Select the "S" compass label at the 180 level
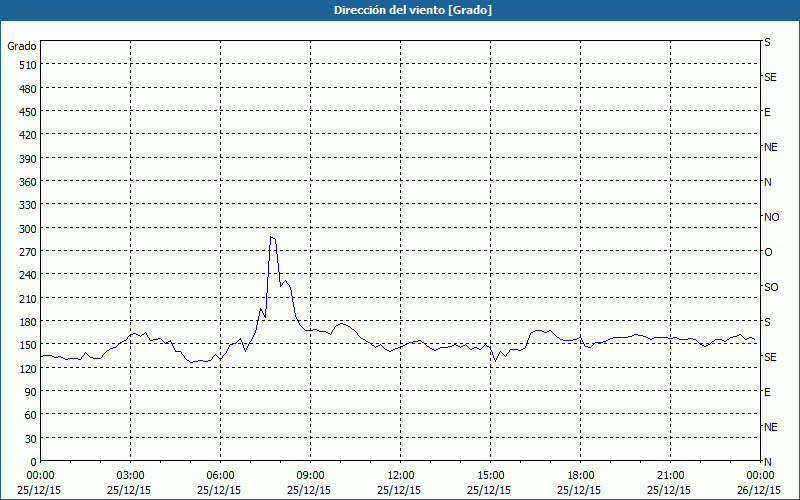This screenshot has width=800, height=500. pyautogui.click(x=767, y=322)
